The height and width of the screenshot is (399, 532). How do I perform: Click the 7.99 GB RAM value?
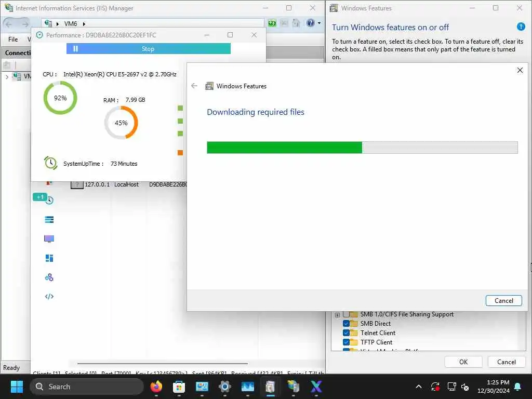pos(136,100)
